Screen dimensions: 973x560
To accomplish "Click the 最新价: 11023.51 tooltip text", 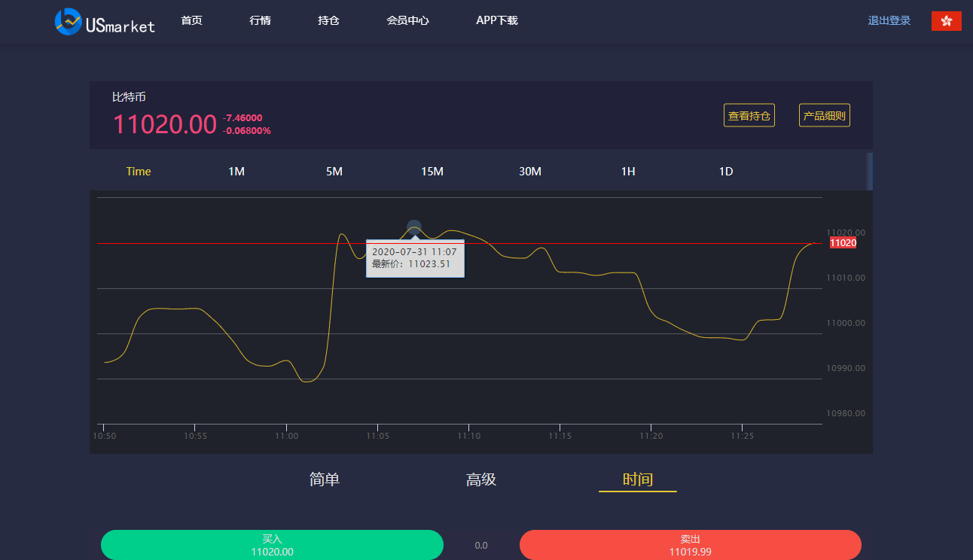I will (x=411, y=264).
